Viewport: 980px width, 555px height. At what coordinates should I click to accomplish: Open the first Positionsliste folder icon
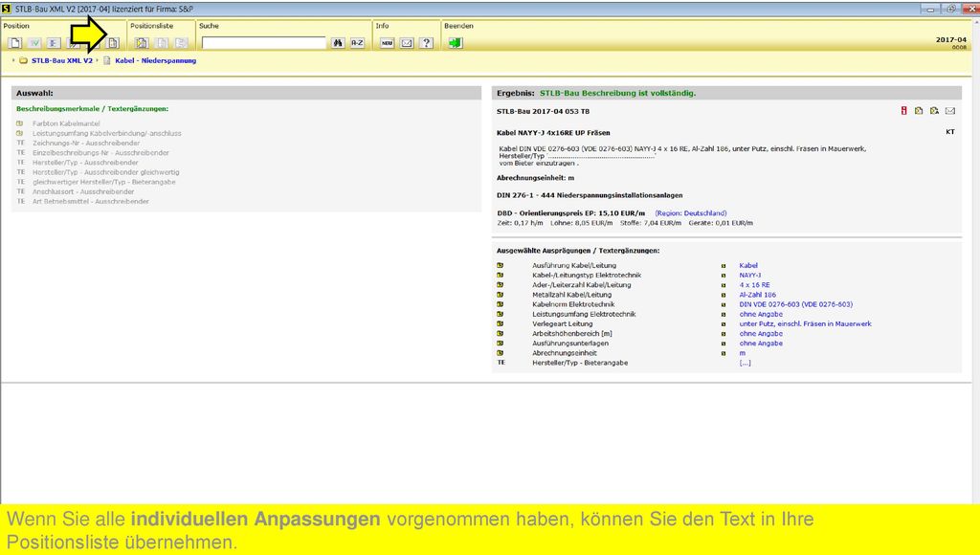click(x=142, y=43)
